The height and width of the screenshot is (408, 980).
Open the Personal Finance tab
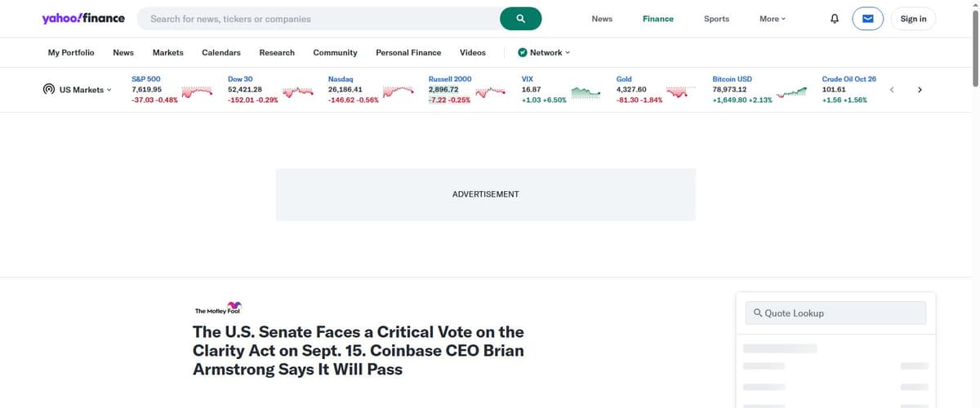[x=408, y=52]
